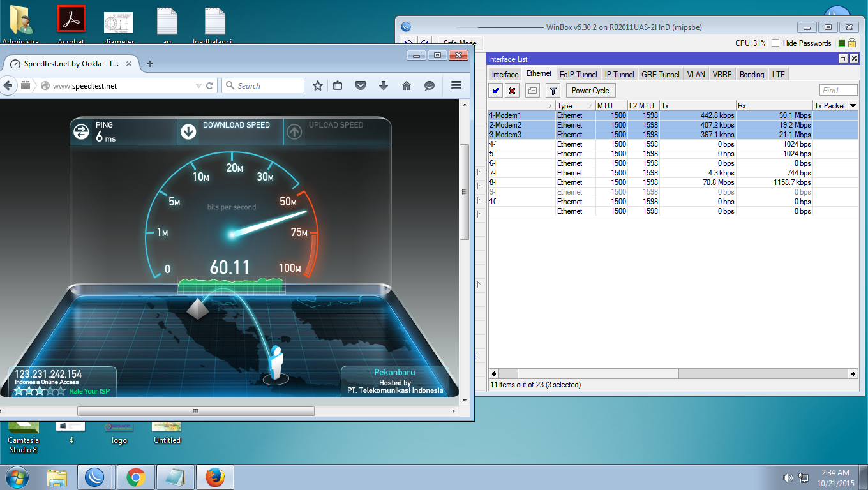
Task: Click the 1158.7 kbps Rx value
Action: pos(792,182)
